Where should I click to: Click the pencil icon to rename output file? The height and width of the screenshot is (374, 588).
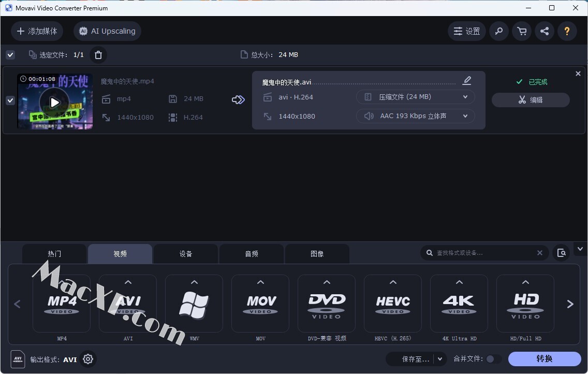(467, 81)
